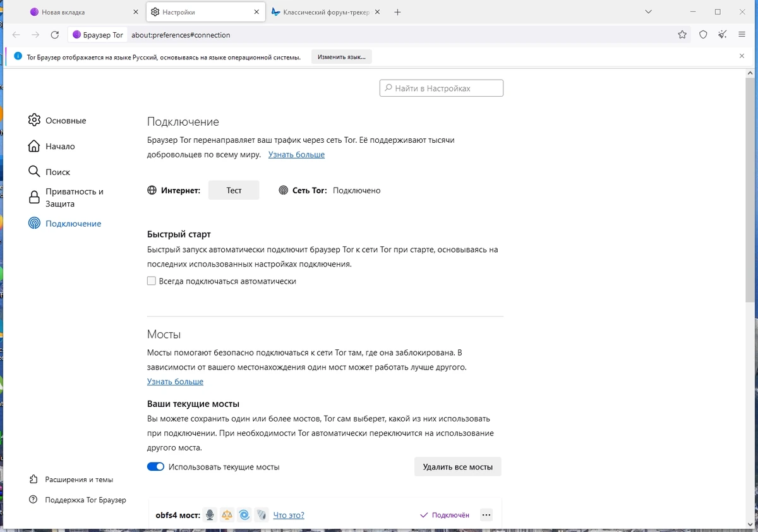Go back using the back arrow

pyautogui.click(x=16, y=35)
